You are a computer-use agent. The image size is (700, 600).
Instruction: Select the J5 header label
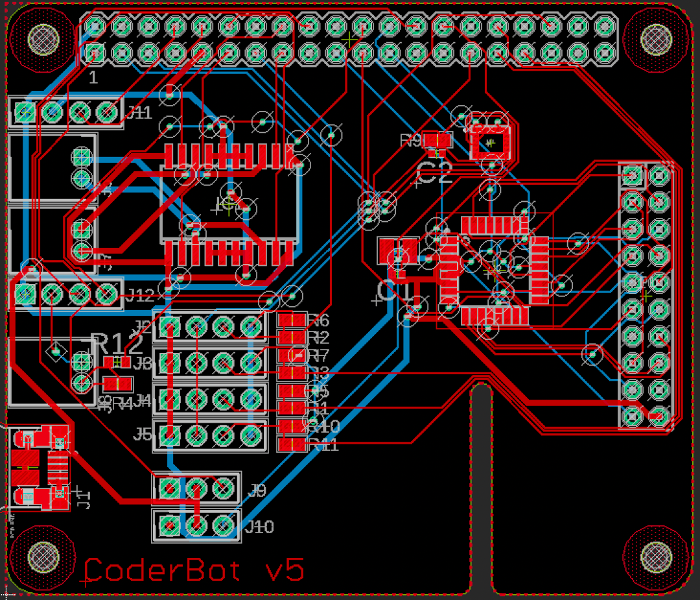click(143, 434)
